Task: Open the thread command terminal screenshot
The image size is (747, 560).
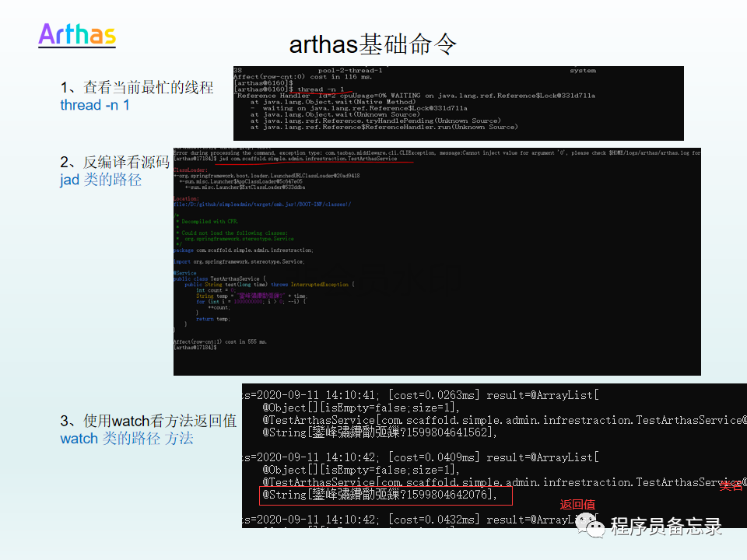Action: [x=458, y=103]
